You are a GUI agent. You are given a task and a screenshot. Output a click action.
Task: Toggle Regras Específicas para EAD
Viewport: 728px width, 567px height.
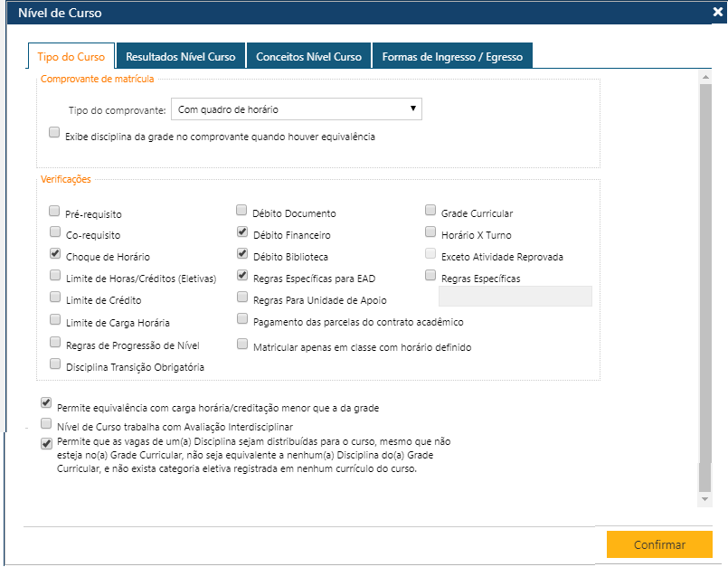(242, 275)
